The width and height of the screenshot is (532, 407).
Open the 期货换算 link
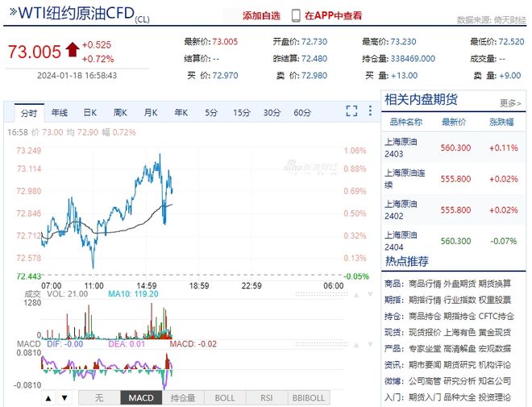click(x=495, y=284)
